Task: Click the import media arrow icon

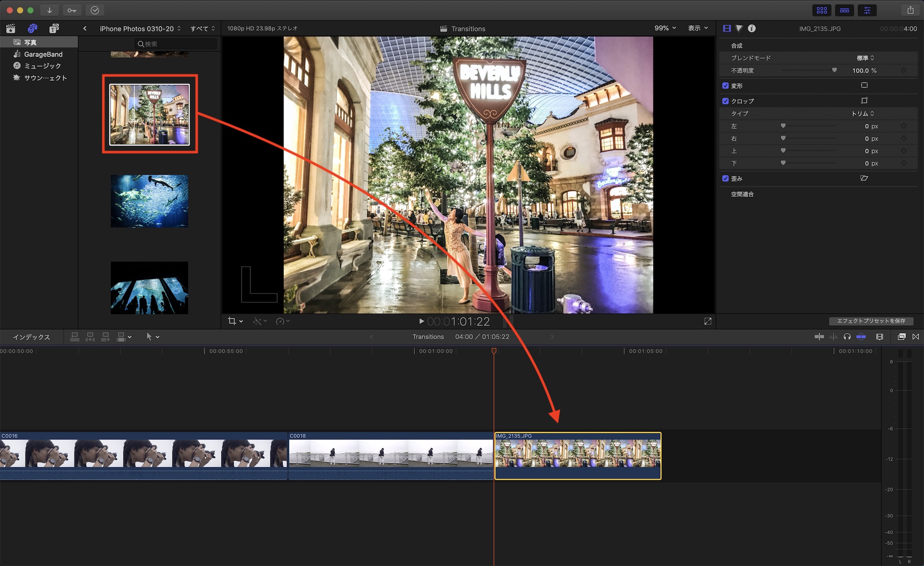Action: tap(49, 10)
